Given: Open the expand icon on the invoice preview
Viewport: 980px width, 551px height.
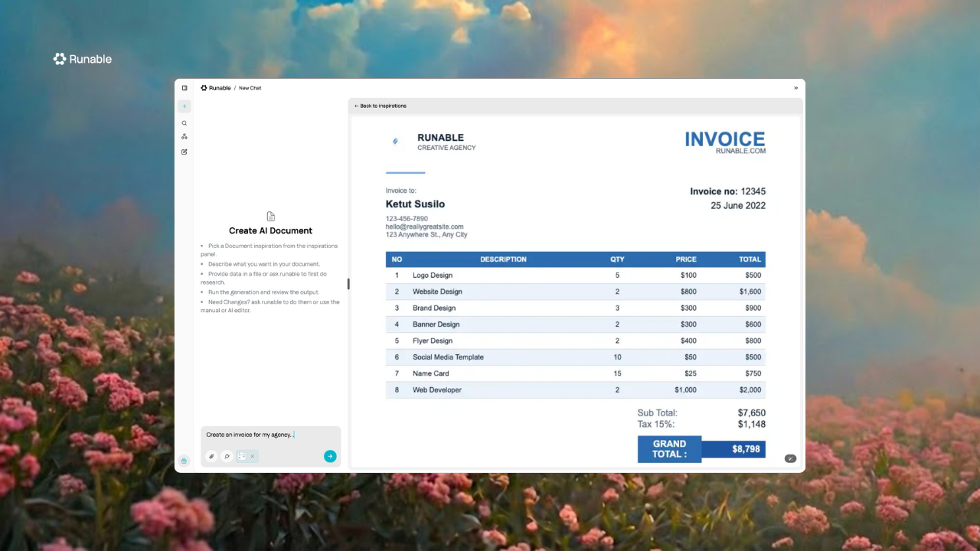Looking at the screenshot, I should 790,458.
